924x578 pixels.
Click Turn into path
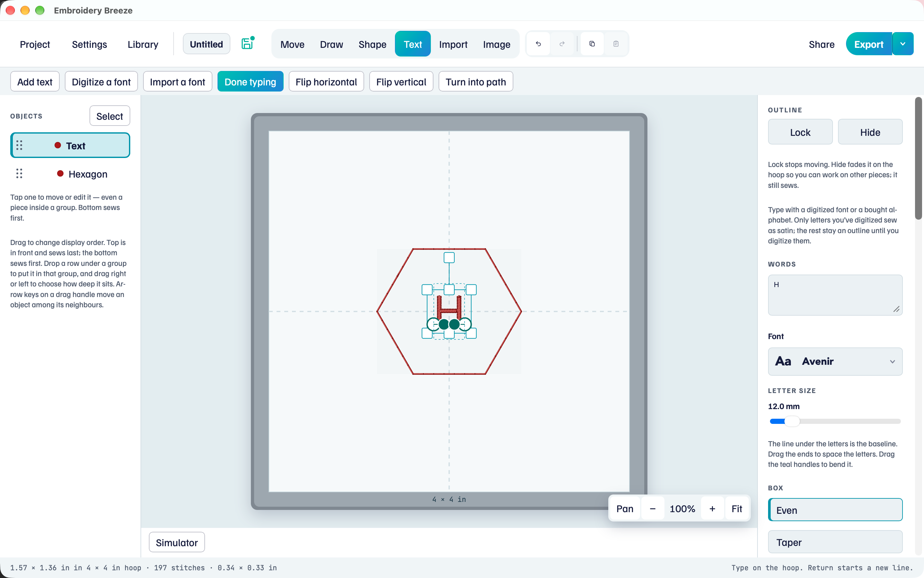click(476, 82)
